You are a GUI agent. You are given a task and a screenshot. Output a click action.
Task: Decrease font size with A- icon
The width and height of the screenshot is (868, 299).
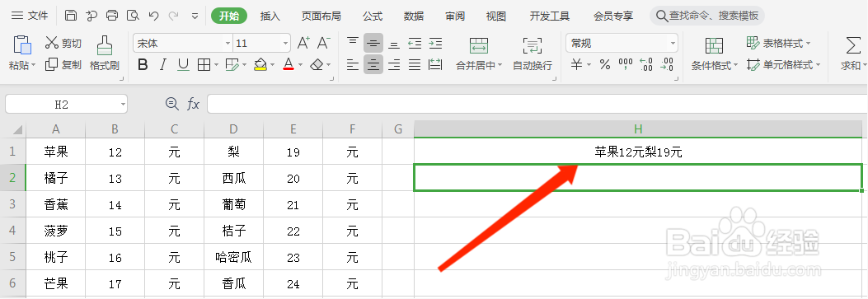point(324,43)
